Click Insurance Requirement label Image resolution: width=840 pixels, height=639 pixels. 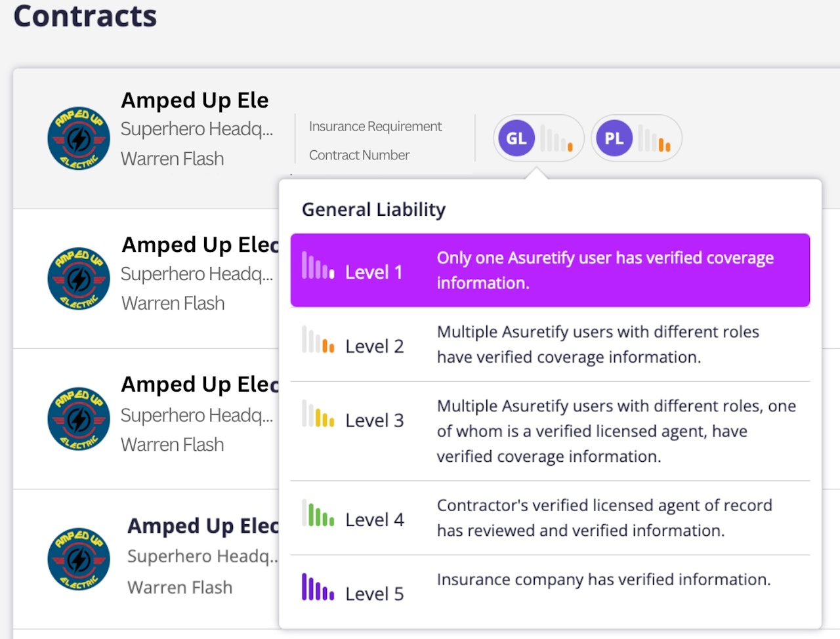(x=375, y=127)
